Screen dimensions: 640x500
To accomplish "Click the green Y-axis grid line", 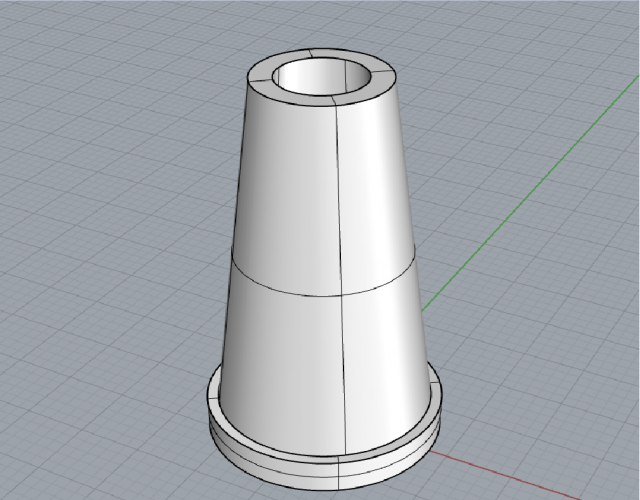I will 531,192.
